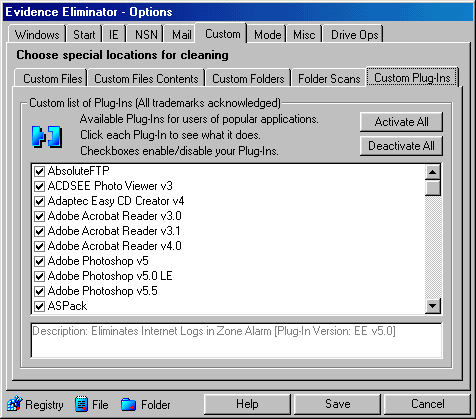476x419 pixels.
Task: Click the blue Folder icon
Action: 129,404
